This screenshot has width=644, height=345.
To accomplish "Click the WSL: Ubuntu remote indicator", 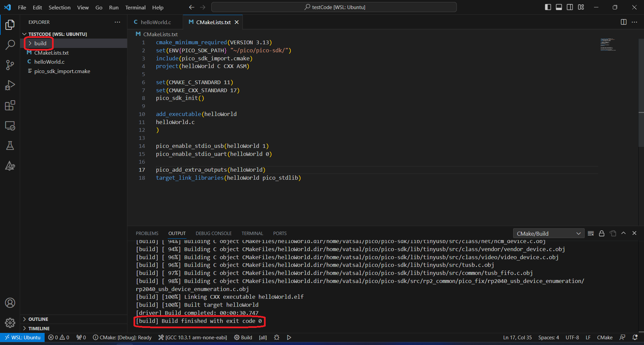I will coord(22,338).
